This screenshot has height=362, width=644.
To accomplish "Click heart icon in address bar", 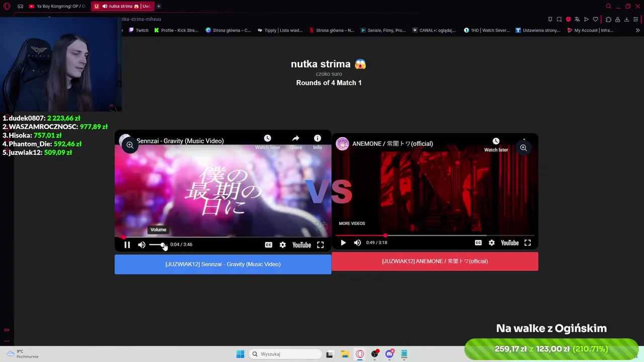I will pos(596,19).
